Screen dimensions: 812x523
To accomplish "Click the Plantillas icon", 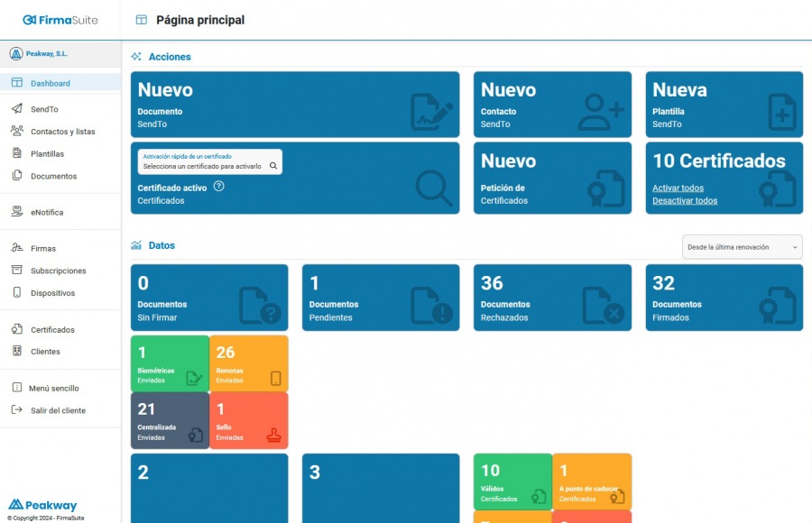I will tap(18, 152).
